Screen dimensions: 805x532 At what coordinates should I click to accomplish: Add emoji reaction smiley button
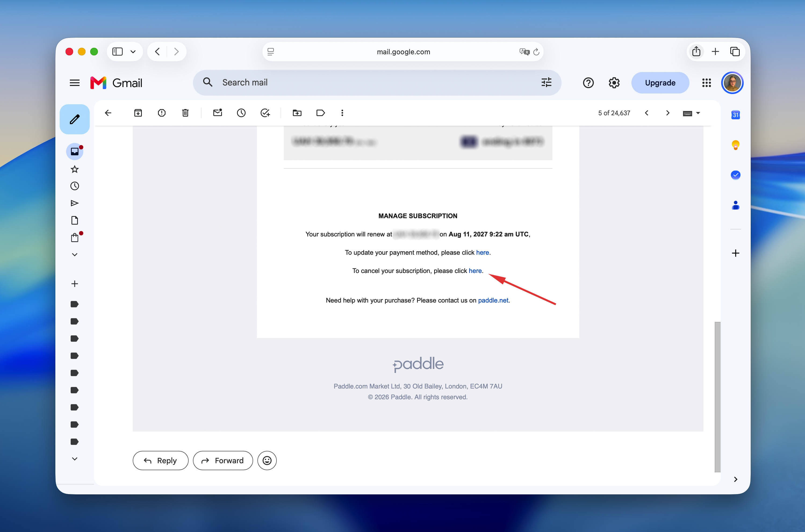tap(267, 461)
